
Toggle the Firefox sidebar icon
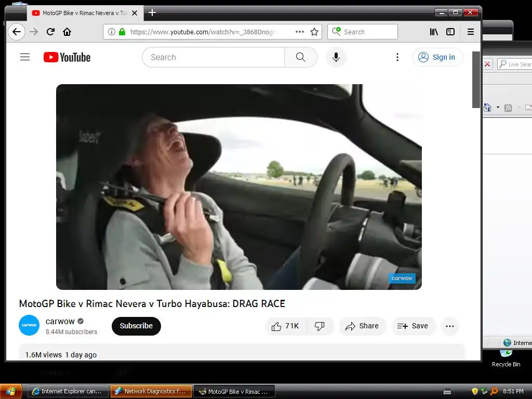coord(450,32)
